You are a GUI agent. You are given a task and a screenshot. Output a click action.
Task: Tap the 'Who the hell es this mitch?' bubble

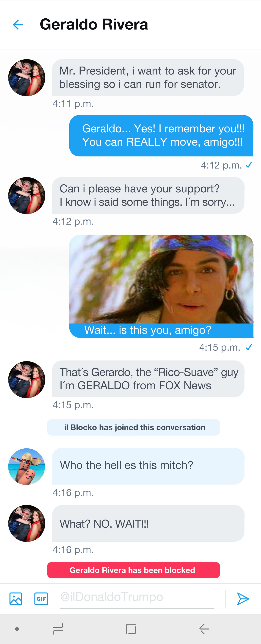[148, 466]
